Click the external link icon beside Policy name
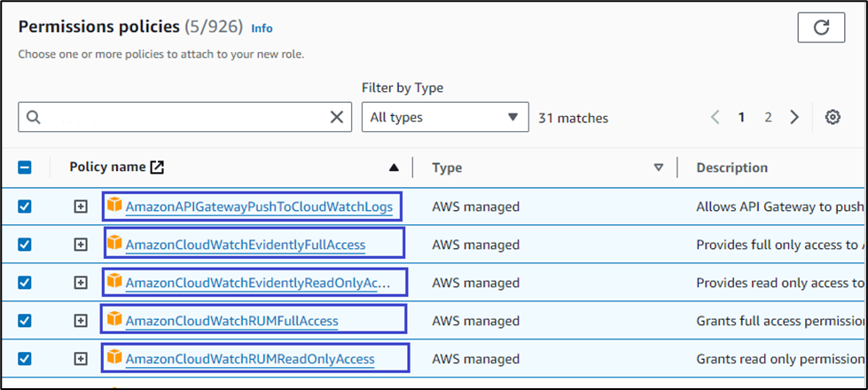 point(157,167)
